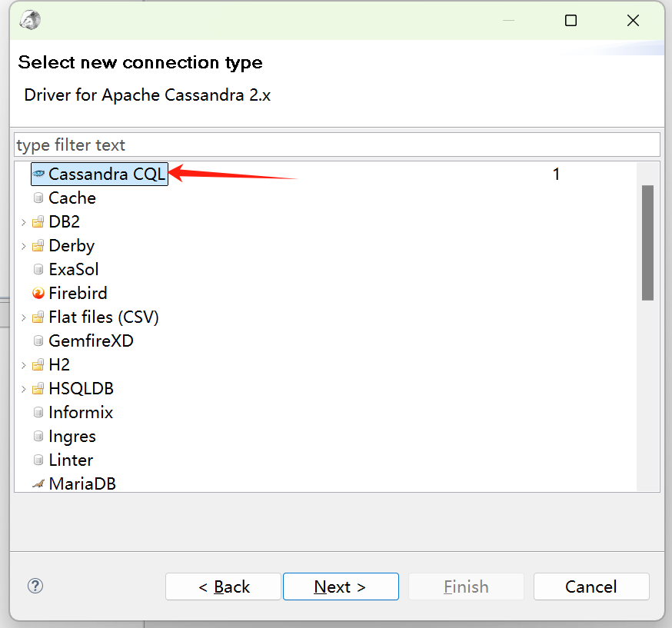
Task: Click the Flat files (CSV) folder icon
Action: pos(38,317)
